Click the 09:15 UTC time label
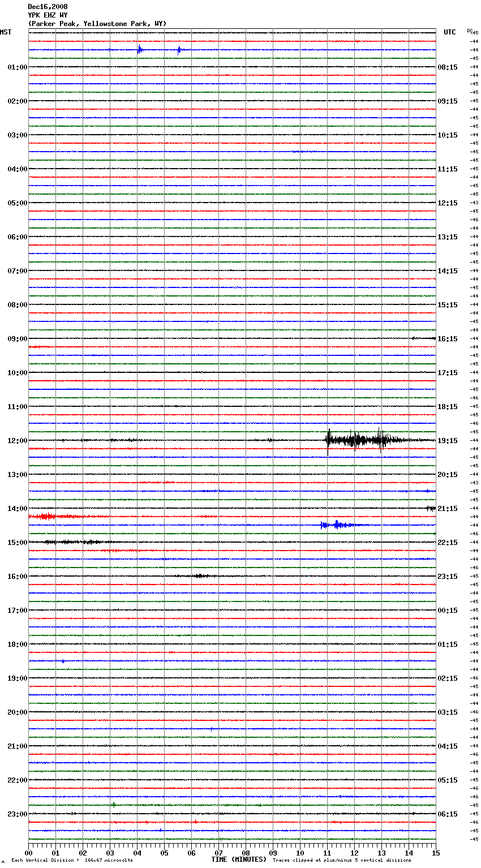 pyautogui.click(x=448, y=101)
